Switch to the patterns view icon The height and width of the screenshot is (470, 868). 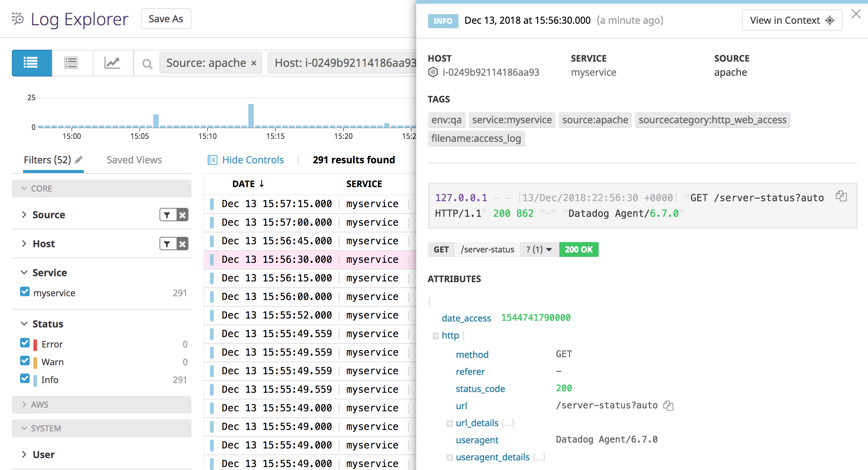[72, 63]
